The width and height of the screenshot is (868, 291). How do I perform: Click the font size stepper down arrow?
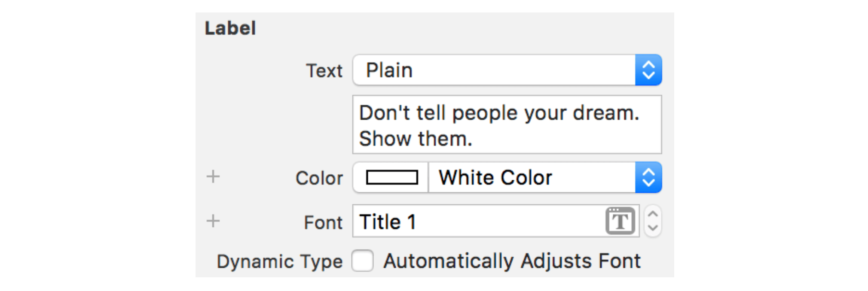pos(653,228)
